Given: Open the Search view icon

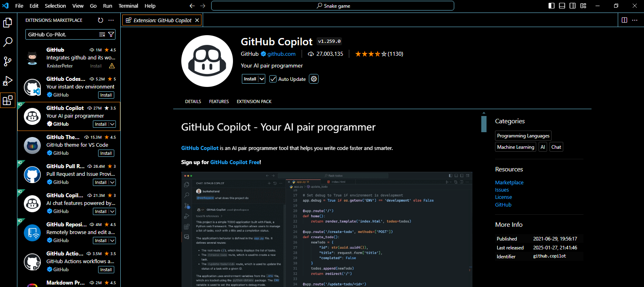Looking at the screenshot, I should coord(8,42).
